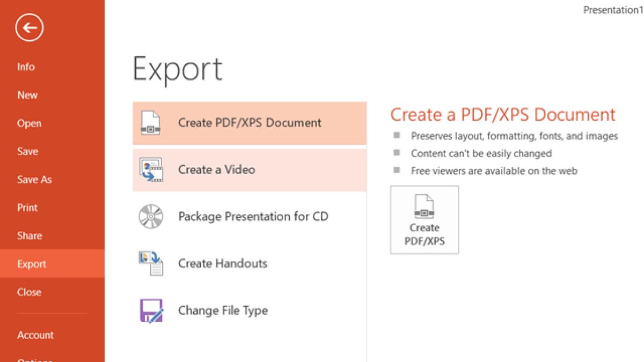644x362 pixels.
Task: Select the Create PDF/XPS Document file icon
Action: (x=151, y=123)
